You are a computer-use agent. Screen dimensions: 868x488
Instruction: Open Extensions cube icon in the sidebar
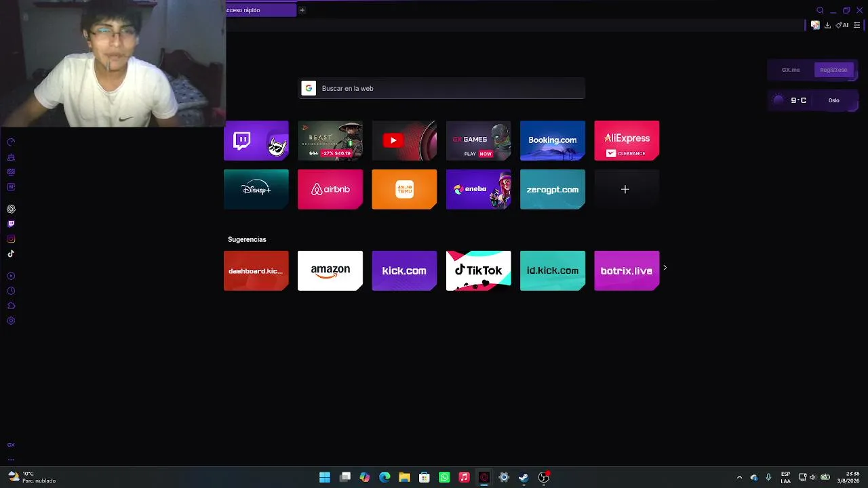pyautogui.click(x=11, y=306)
